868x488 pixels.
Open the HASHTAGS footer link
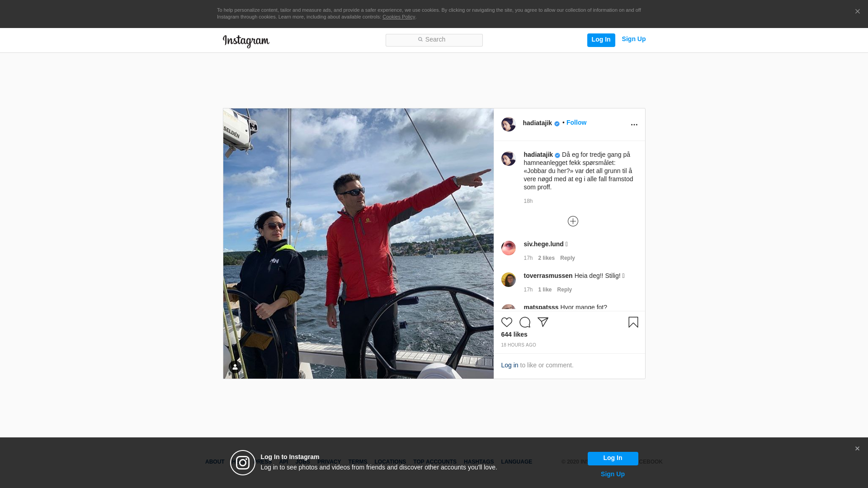(479, 462)
